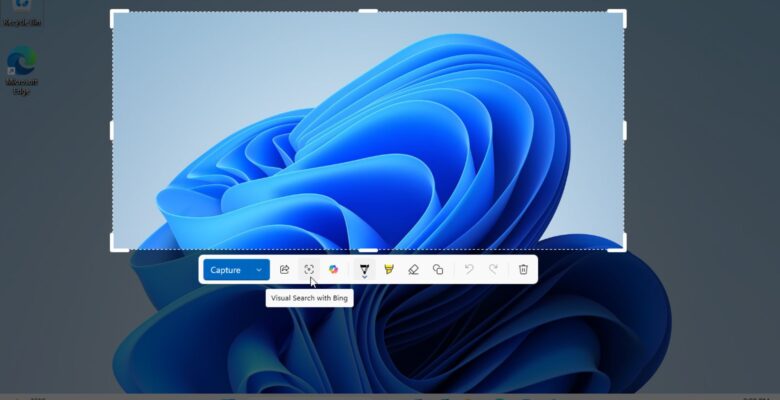Select the Shapes tool
Screen dimensions: 780x400
click(438, 270)
